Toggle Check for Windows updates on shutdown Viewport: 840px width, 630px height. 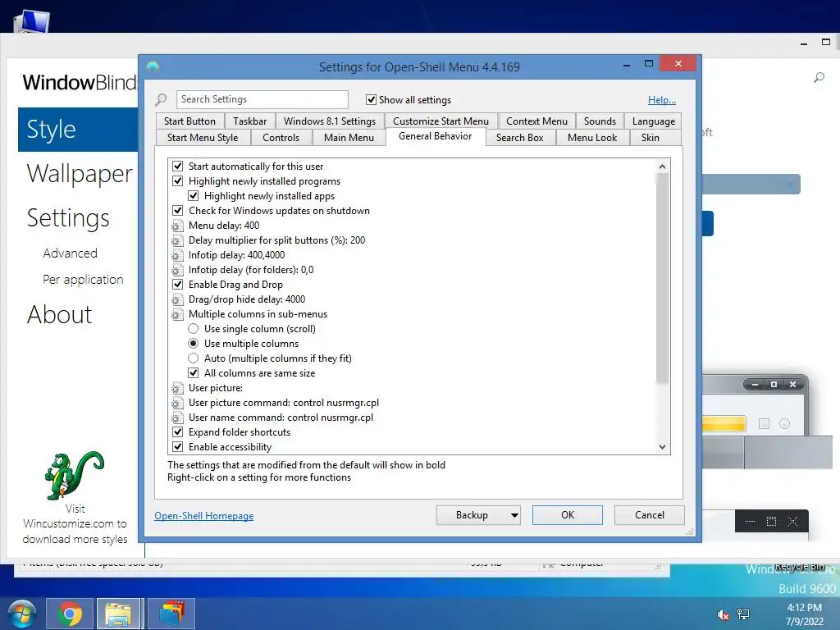(x=178, y=211)
